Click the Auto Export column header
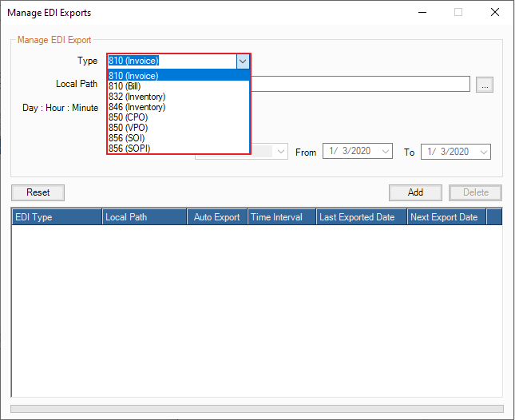This screenshot has height=420, width=515. (x=217, y=217)
